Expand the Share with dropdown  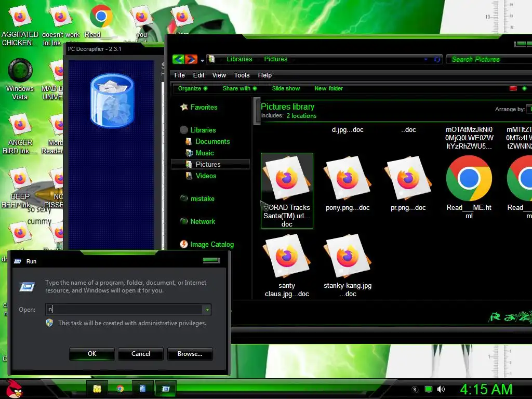pyautogui.click(x=240, y=88)
